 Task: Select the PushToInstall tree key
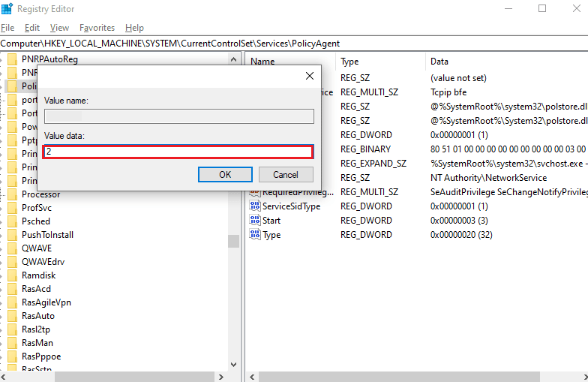[x=46, y=235]
